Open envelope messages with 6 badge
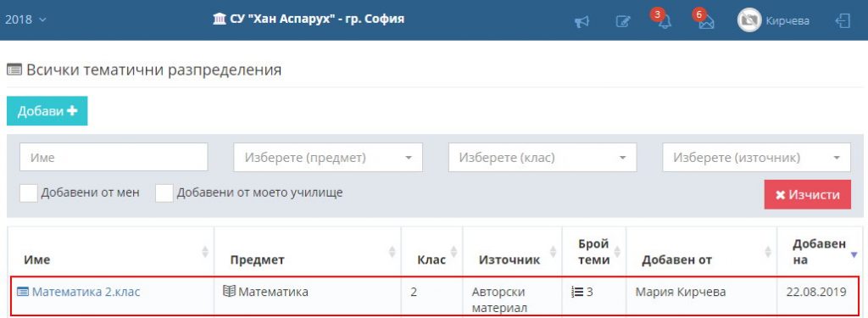This screenshot has height=318, width=868. 704,20
